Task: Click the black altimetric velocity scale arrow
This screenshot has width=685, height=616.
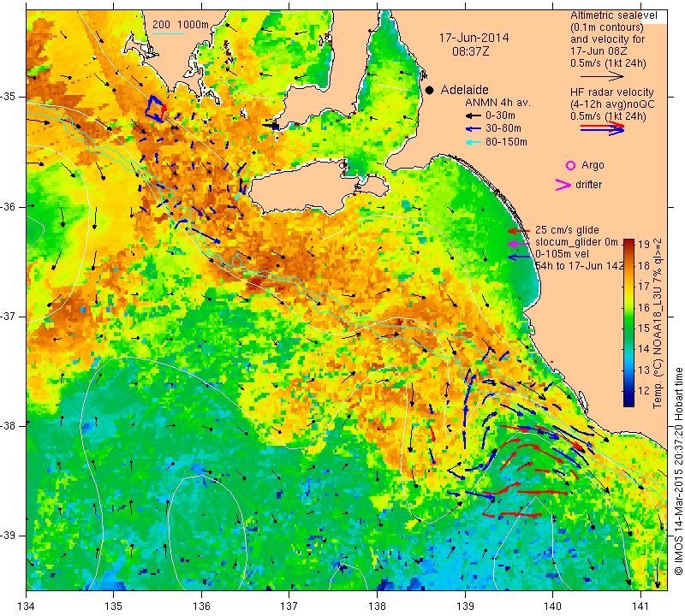Action: click(602, 76)
